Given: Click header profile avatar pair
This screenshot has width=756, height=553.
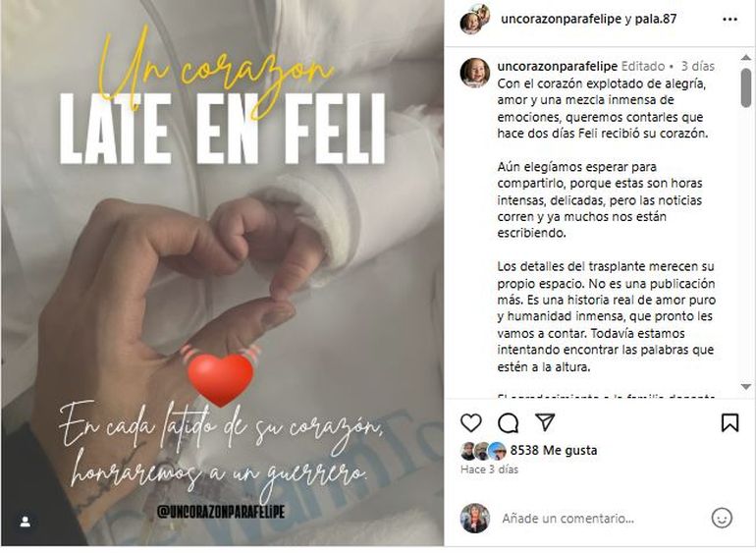Looking at the screenshot, I should click(x=475, y=20).
